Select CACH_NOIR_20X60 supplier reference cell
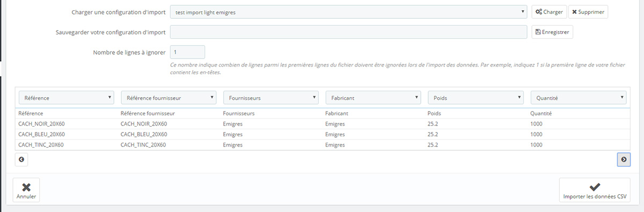The width and height of the screenshot is (644, 212). pyautogui.click(x=144, y=124)
